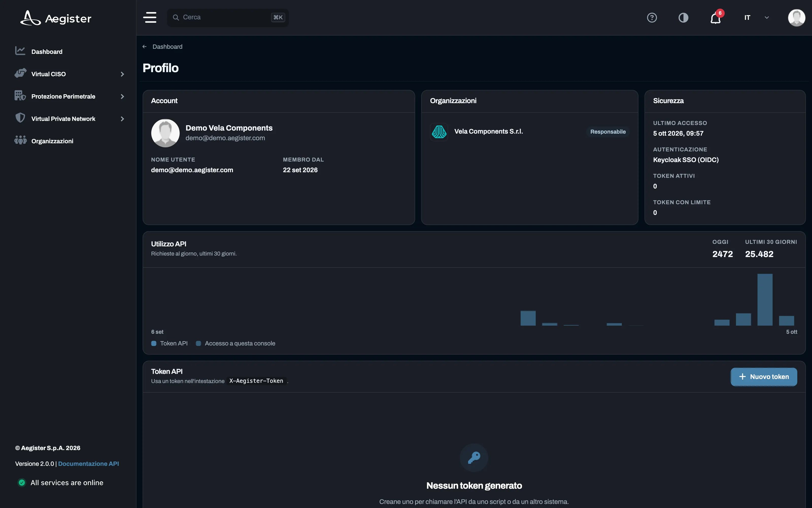This screenshot has height=508, width=812.
Task: Expand the Virtual Private Network chevron
Action: (122, 119)
